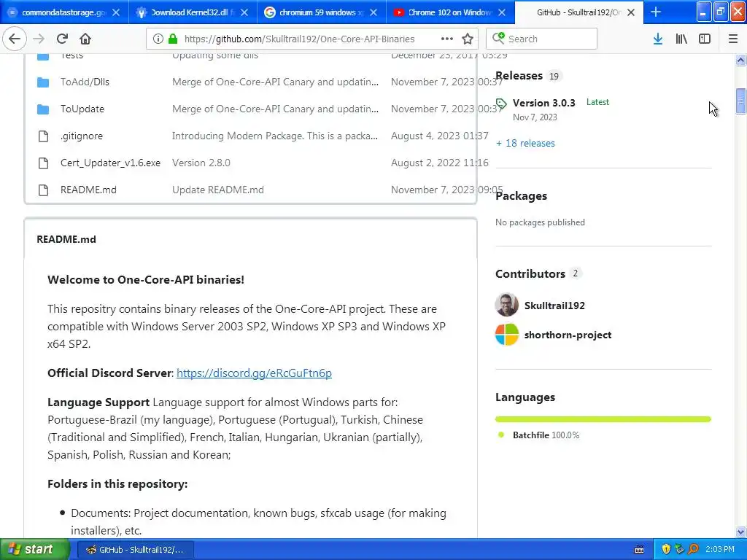Click the magnifier tray icon
Viewport: 747px width, 560px height.
tap(693, 549)
